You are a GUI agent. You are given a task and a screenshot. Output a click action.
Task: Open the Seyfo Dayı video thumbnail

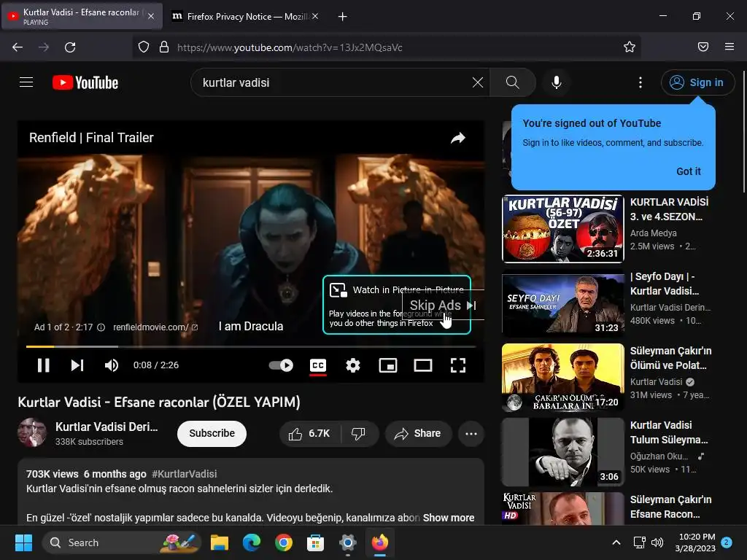point(563,303)
